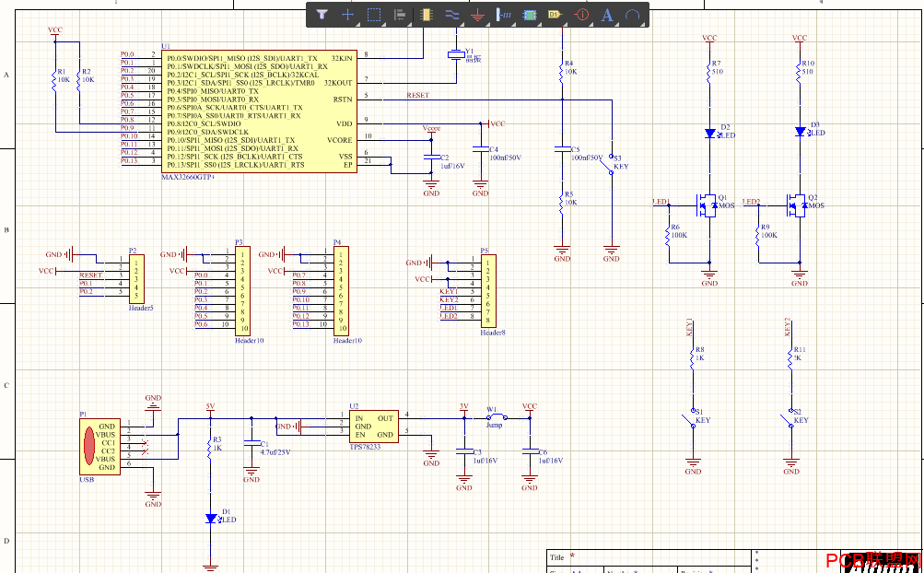Click the 'Title' field in title block

click(556, 557)
